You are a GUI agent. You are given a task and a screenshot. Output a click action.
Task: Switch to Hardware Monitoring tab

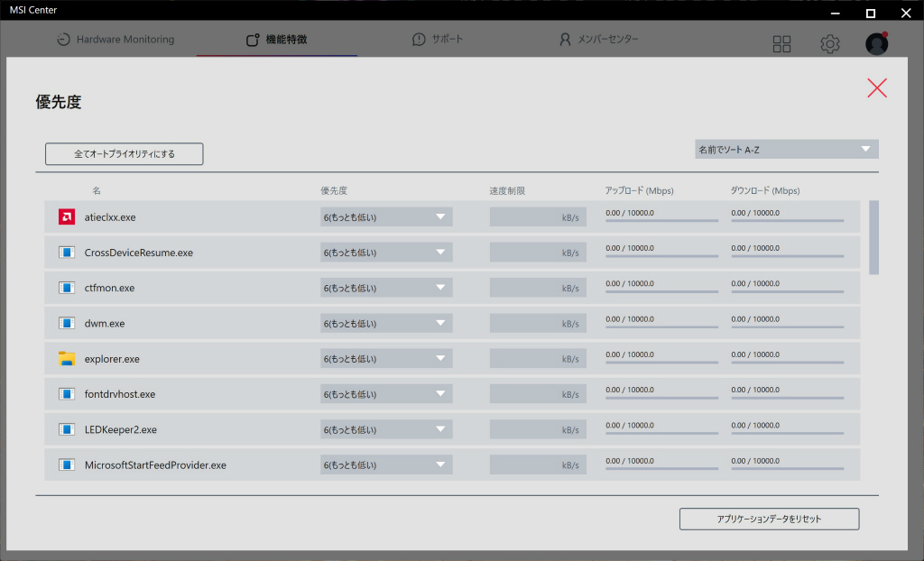115,40
